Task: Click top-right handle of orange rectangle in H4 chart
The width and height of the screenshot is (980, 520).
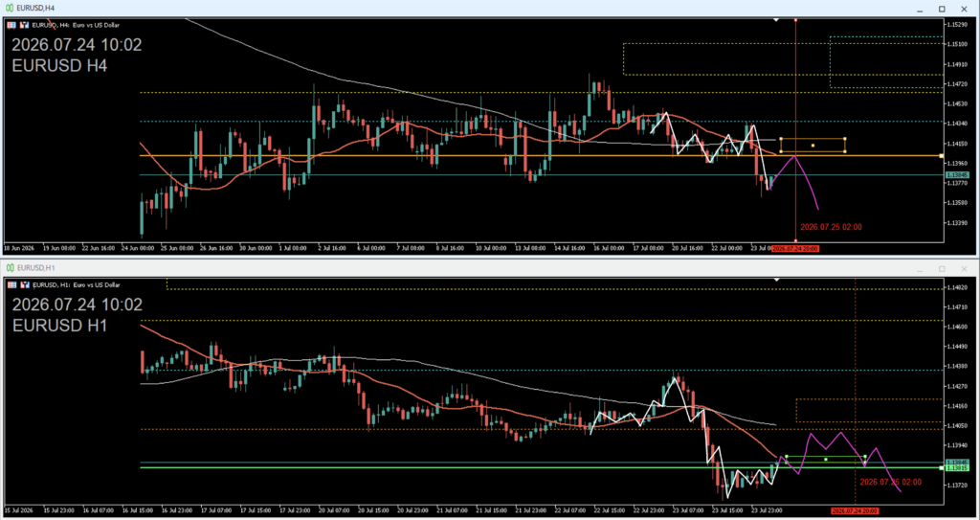Action: [845, 139]
